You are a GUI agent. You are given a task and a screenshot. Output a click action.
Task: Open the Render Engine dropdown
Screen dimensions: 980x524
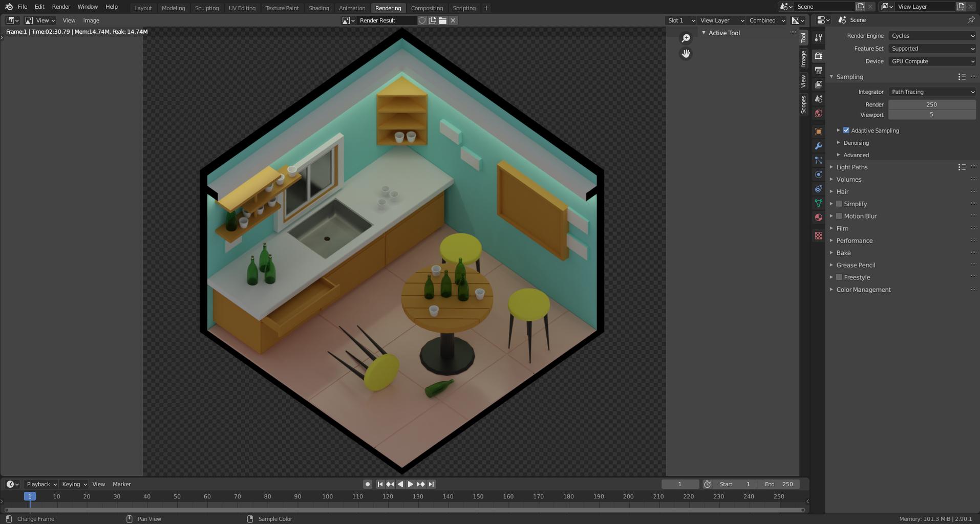pyautogui.click(x=931, y=36)
